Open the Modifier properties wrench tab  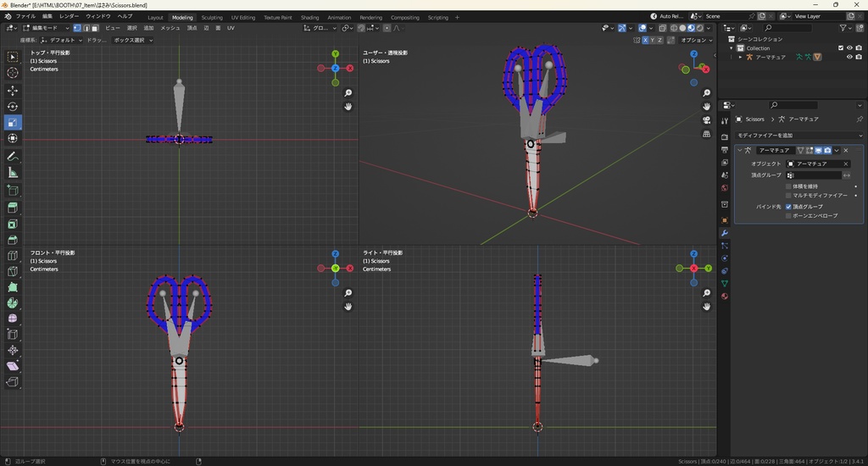pyautogui.click(x=725, y=233)
